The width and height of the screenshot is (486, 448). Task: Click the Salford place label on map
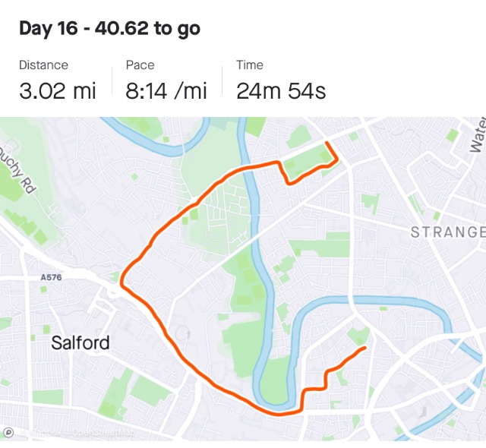(80, 342)
